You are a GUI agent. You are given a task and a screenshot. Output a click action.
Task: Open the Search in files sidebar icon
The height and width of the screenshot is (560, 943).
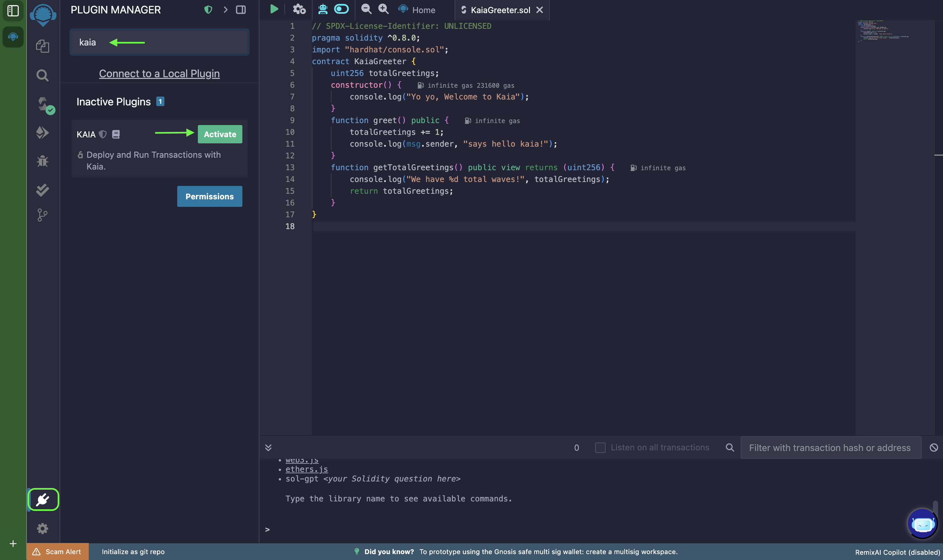[x=43, y=75]
